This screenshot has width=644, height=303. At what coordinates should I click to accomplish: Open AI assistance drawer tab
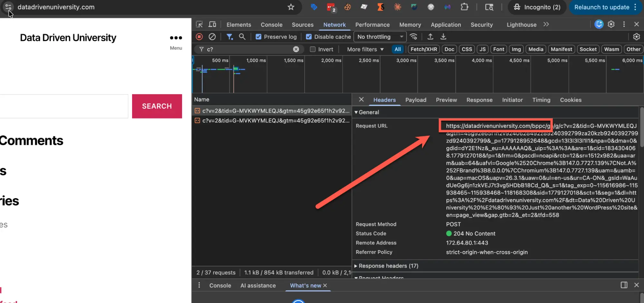click(258, 285)
